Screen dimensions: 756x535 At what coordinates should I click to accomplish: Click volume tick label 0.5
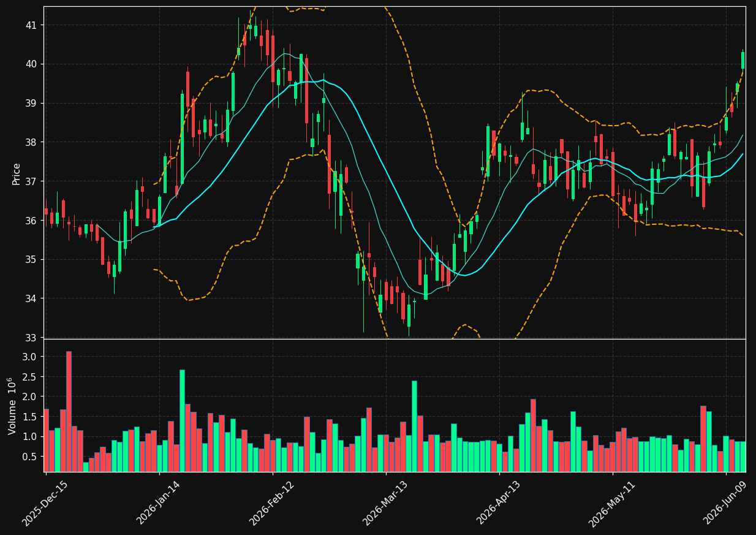click(x=30, y=457)
